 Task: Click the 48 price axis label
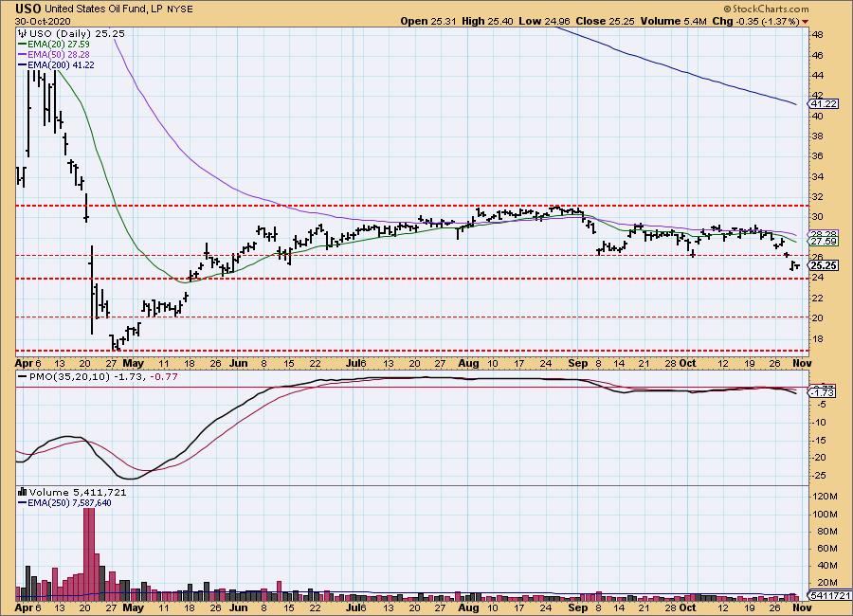point(817,35)
